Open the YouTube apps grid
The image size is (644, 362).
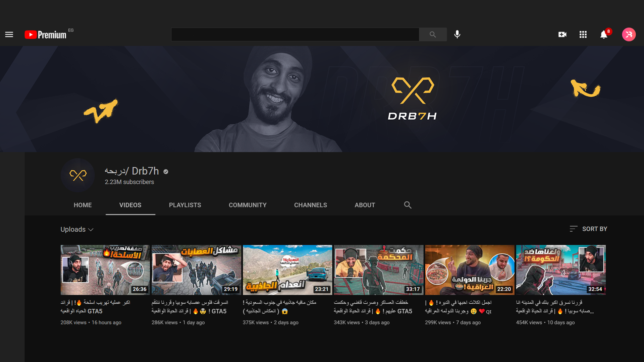583,35
